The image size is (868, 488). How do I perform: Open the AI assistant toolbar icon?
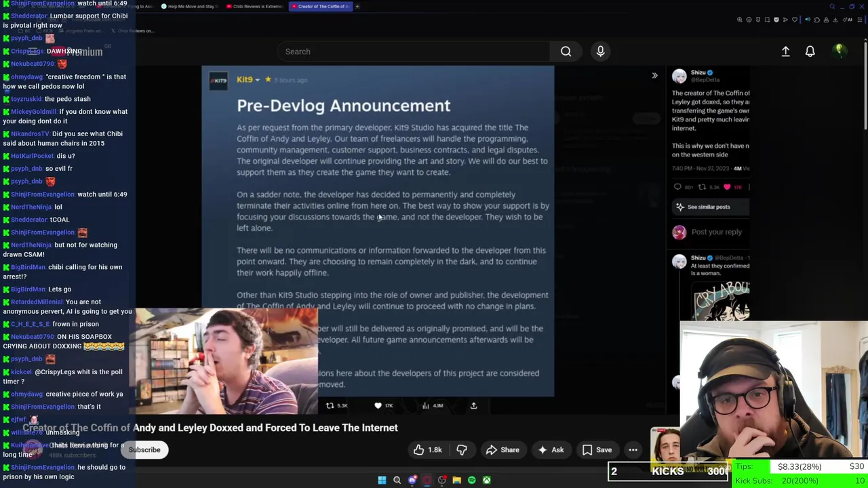tap(848, 20)
